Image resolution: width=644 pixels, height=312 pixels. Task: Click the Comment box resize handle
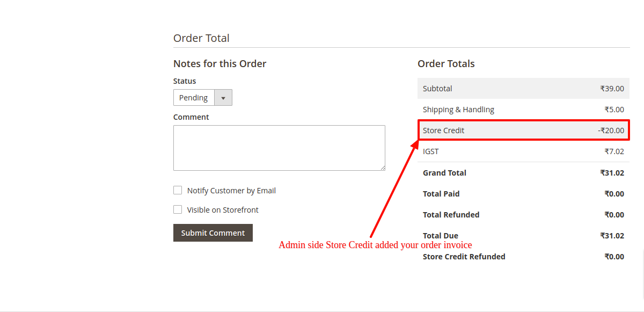click(383, 168)
